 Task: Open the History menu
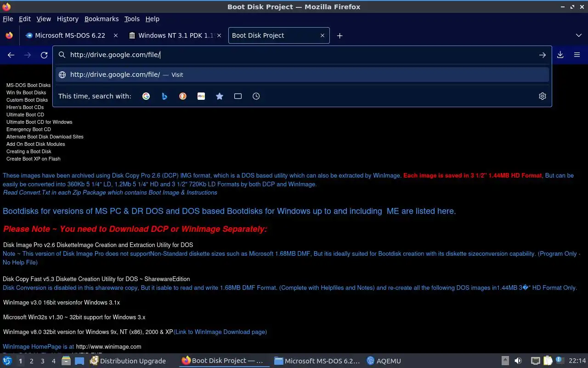point(68,19)
